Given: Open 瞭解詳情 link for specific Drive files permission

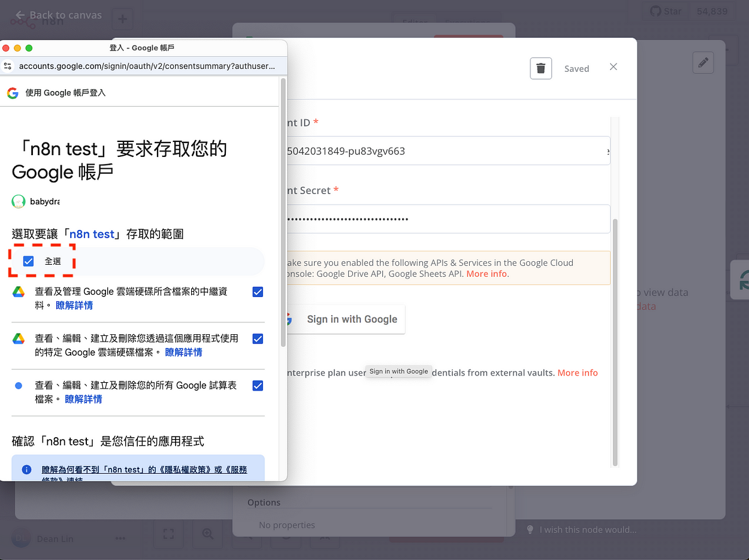Looking at the screenshot, I should 183,352.
